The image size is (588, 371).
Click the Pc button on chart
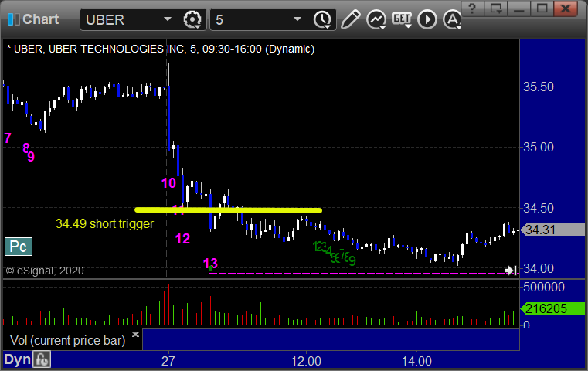pyautogui.click(x=19, y=247)
